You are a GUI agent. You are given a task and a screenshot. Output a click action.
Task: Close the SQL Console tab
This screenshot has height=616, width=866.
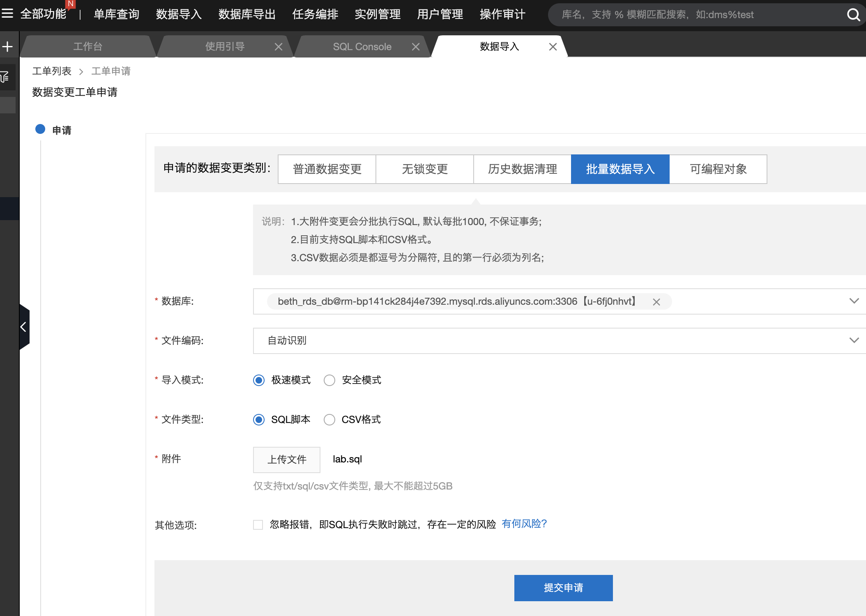pyautogui.click(x=416, y=47)
